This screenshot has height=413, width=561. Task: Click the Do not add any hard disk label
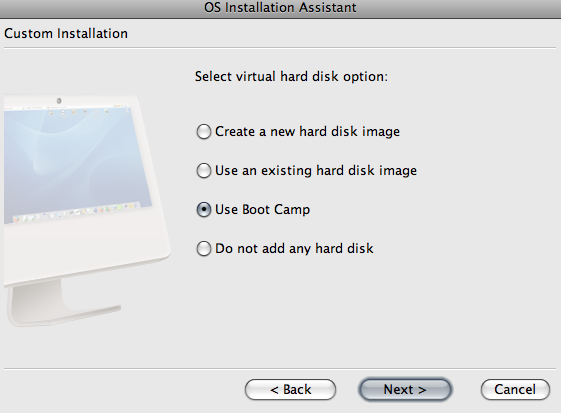point(294,248)
